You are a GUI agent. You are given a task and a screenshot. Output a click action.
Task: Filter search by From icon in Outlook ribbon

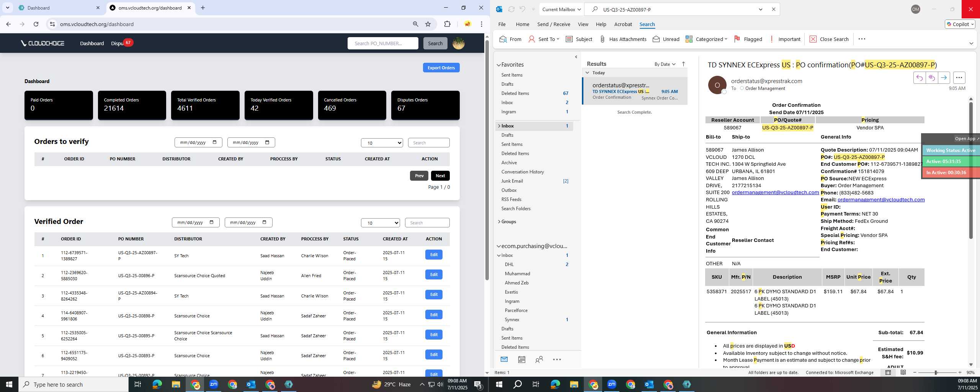point(510,39)
